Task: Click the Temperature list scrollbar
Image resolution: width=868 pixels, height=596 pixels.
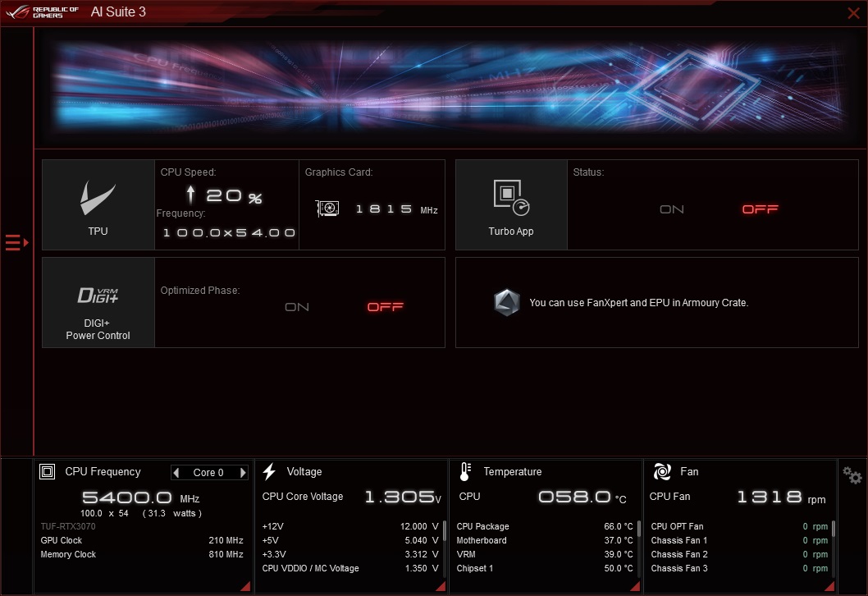Action: tap(639, 528)
